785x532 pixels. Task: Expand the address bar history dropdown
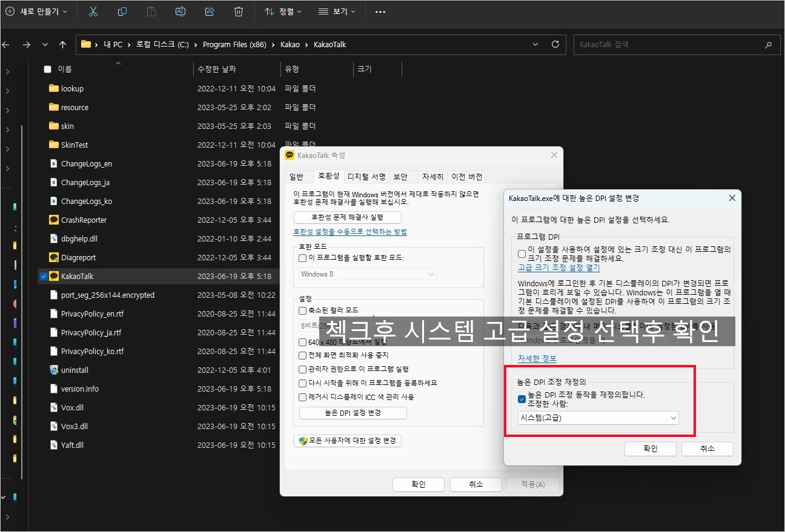(x=535, y=44)
